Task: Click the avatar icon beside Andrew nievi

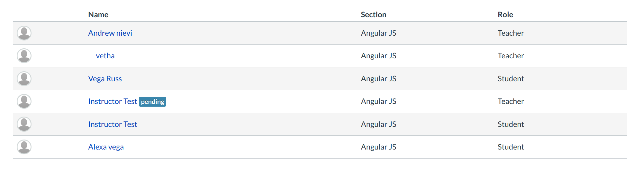Action: 24,33
